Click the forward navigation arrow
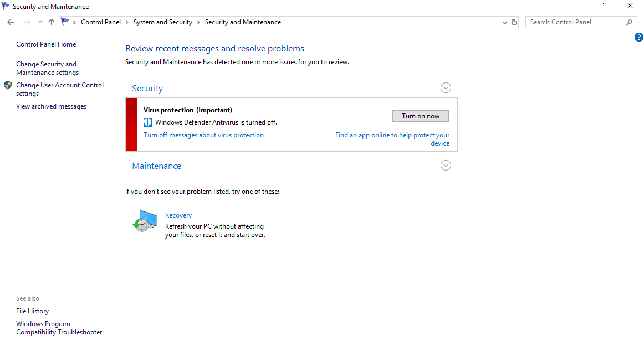Viewport: 644px width, 346px height. (27, 22)
